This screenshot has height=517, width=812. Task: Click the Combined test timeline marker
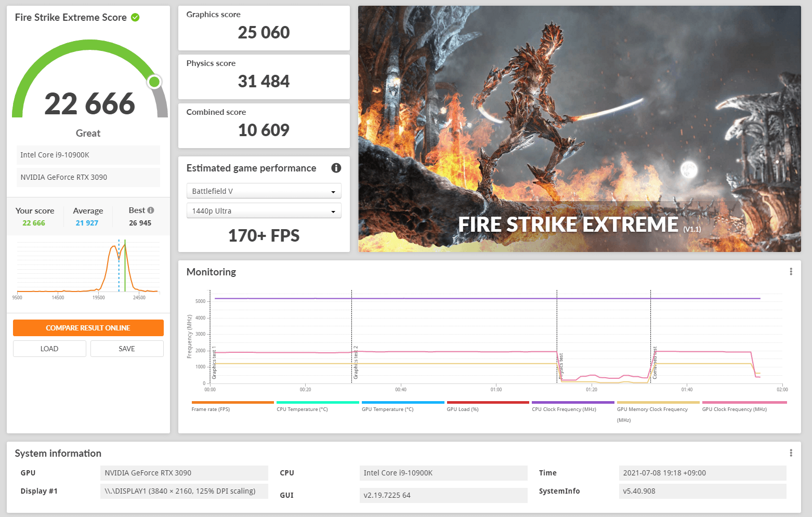pyautogui.click(x=655, y=363)
